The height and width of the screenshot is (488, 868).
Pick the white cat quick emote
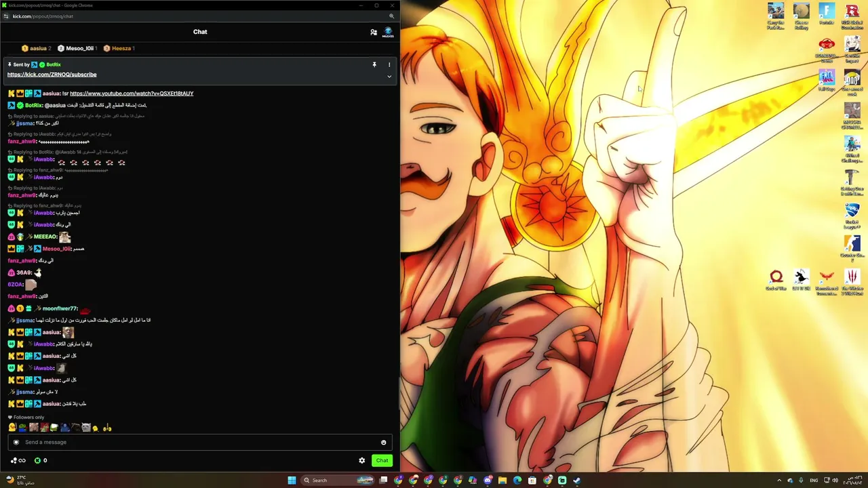[86, 428]
